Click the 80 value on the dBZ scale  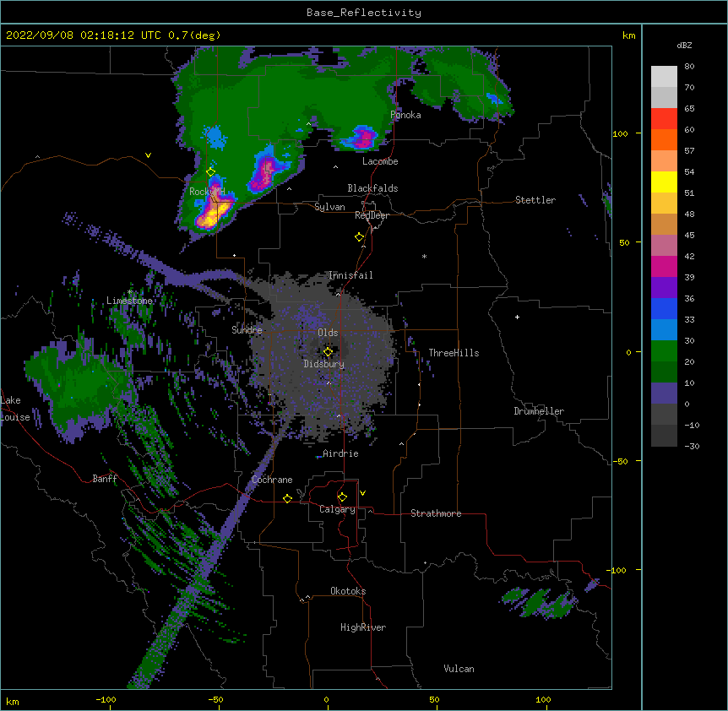pyautogui.click(x=689, y=67)
